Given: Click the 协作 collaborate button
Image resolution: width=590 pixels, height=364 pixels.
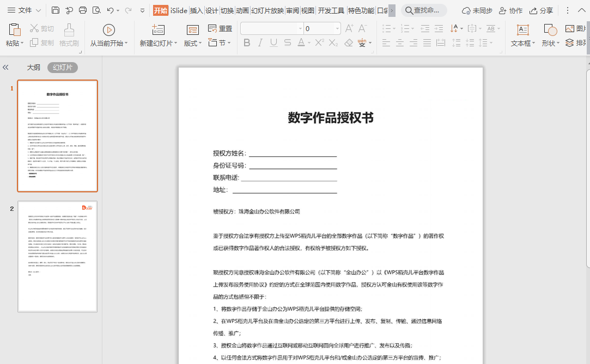Looking at the screenshot, I should point(510,10).
